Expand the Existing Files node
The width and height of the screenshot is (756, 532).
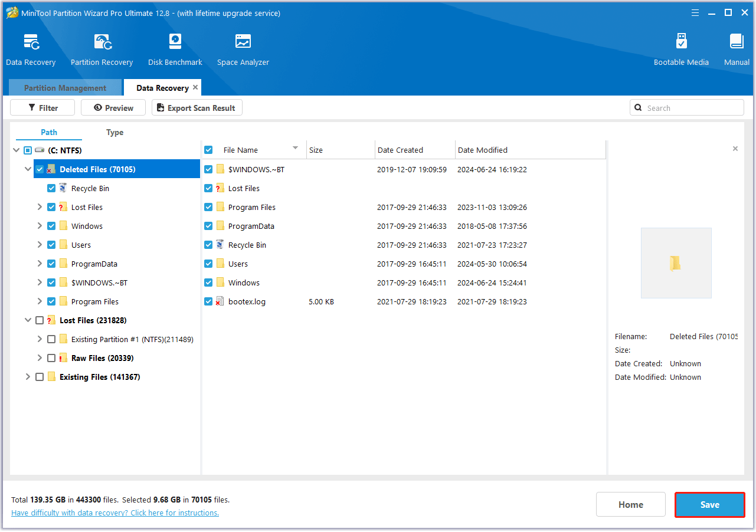[28, 377]
